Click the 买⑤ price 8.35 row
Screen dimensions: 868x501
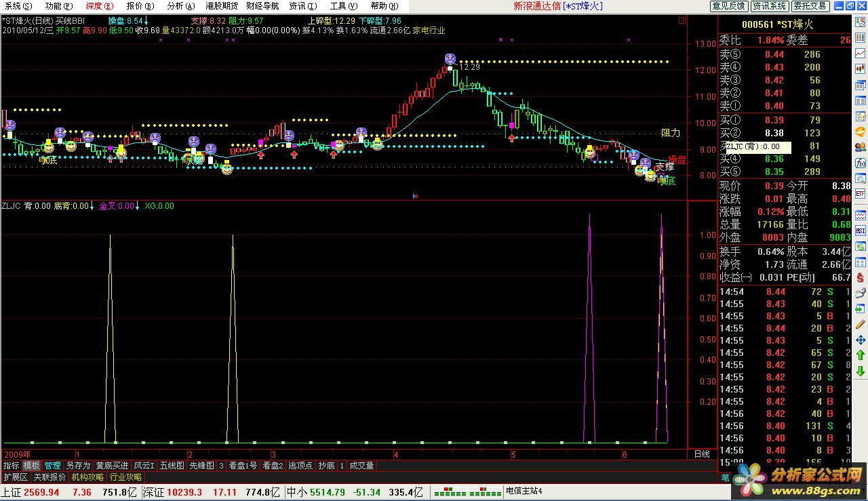(x=785, y=172)
